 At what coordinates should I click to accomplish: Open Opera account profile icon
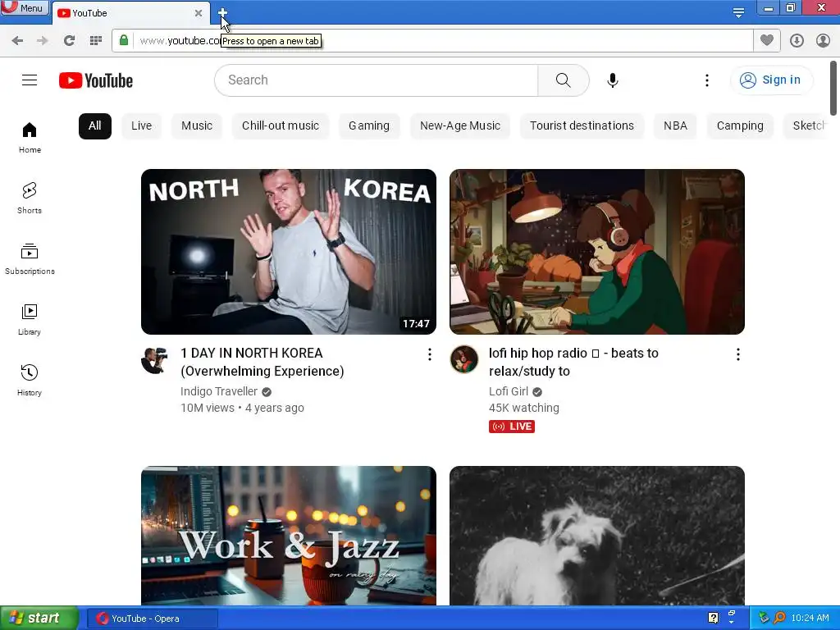point(823,41)
